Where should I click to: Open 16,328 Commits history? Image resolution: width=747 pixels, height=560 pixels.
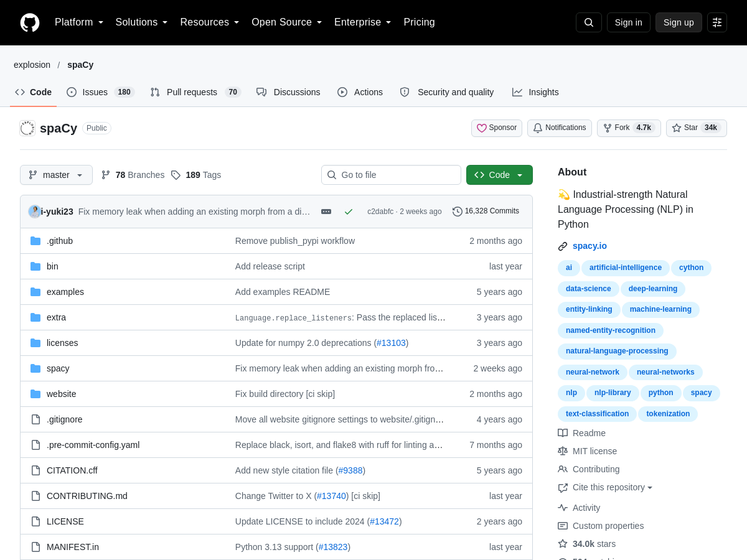tap(486, 212)
